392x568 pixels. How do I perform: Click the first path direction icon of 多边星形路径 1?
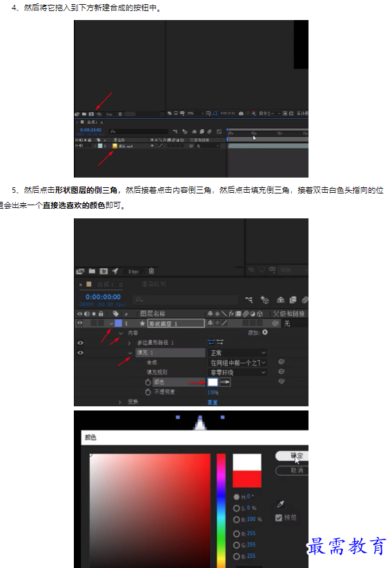(211, 342)
